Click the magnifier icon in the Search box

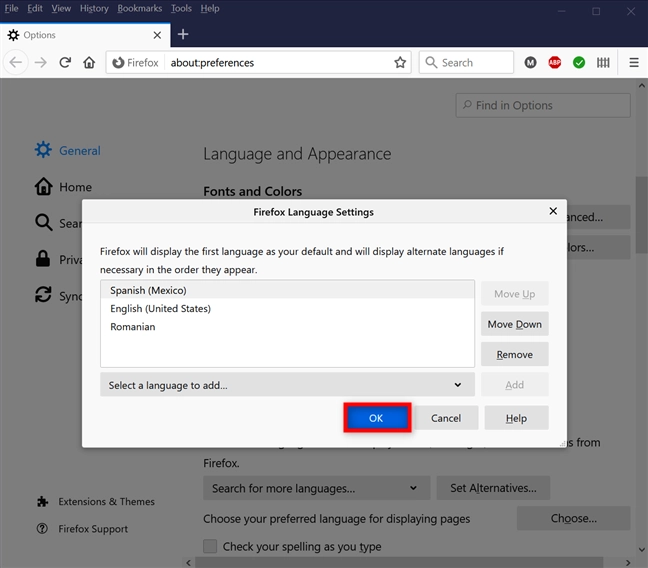pyautogui.click(x=431, y=62)
